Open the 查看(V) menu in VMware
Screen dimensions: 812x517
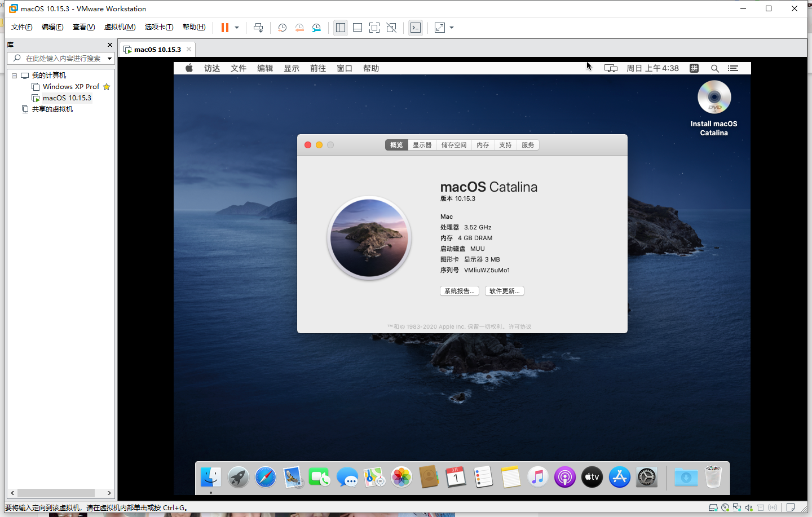(83, 27)
